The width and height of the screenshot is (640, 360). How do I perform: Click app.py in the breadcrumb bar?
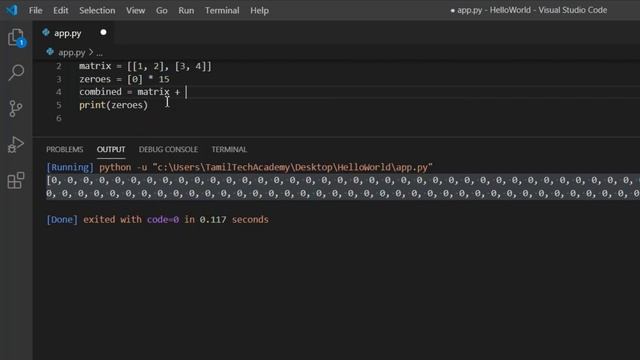coord(71,52)
